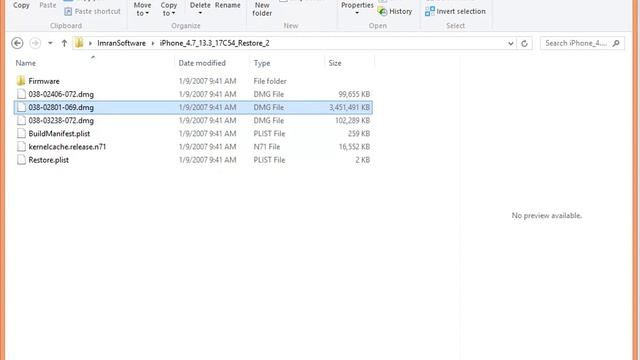Select file 038-02801-069.dmg
640x360 pixels.
pyautogui.click(x=61, y=107)
